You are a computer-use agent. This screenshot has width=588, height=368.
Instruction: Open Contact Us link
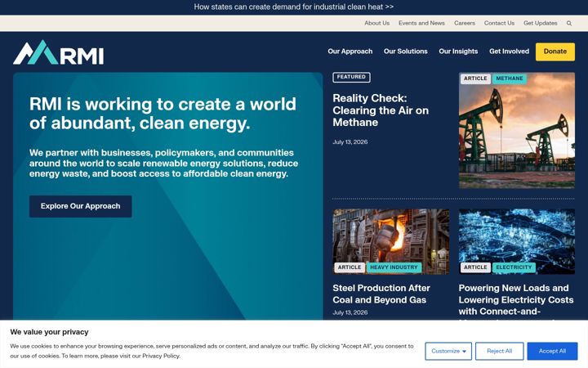coord(499,23)
